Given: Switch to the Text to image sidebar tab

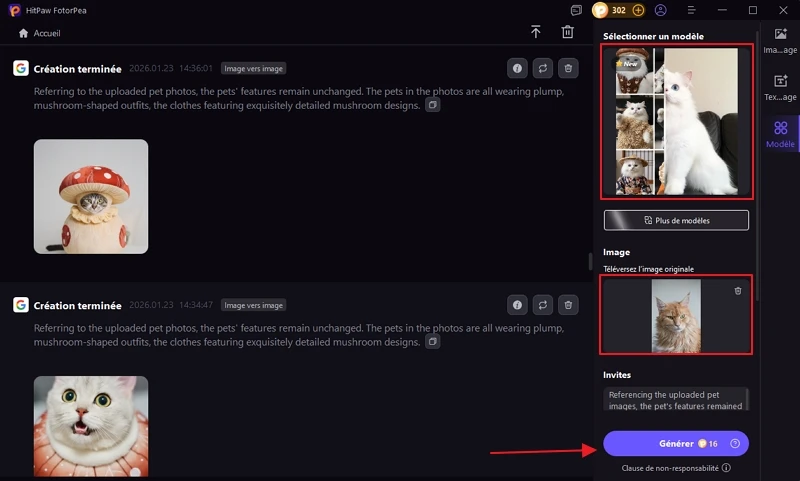Looking at the screenshot, I should pyautogui.click(x=780, y=87).
